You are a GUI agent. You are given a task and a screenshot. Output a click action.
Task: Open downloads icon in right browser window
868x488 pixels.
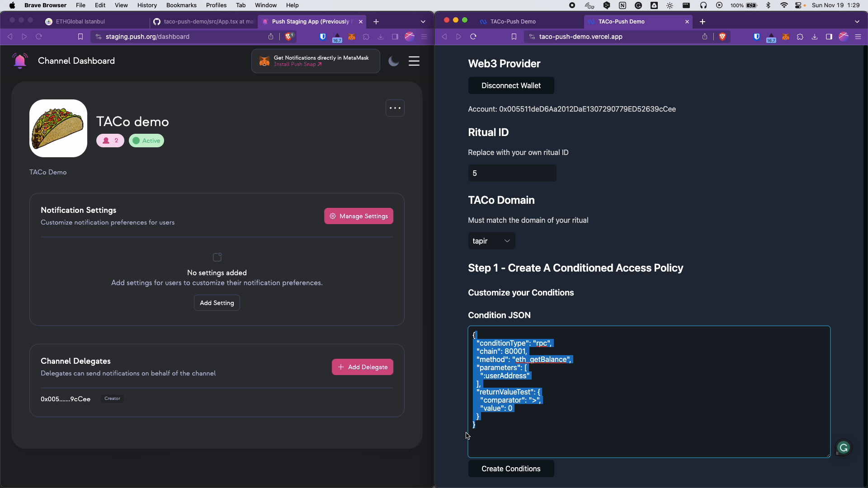(815, 37)
